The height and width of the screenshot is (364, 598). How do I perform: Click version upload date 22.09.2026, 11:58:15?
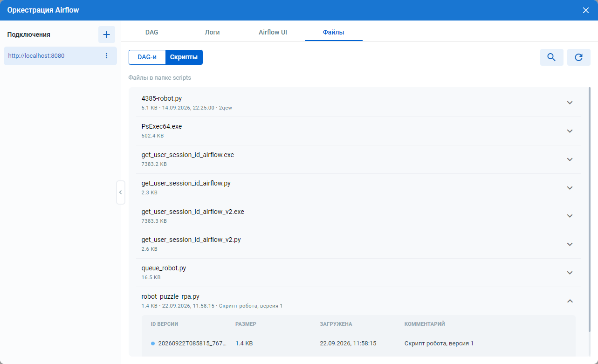(x=348, y=343)
